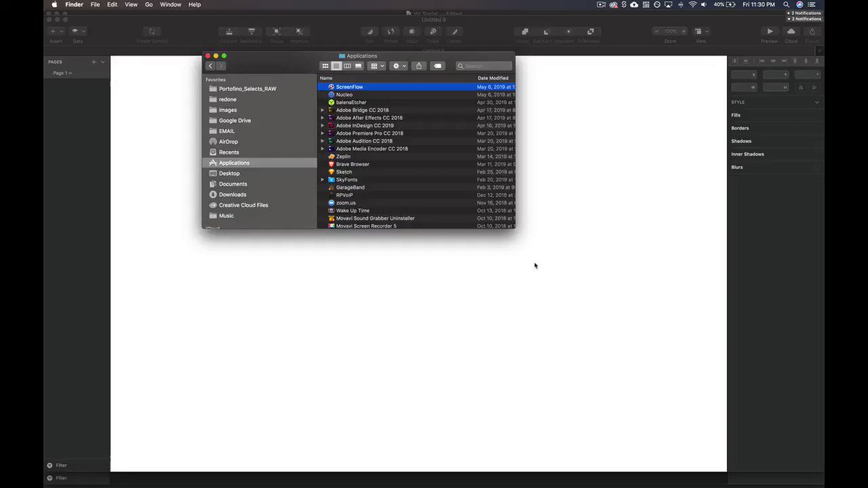
Task: Expand the Adobe After Effects CC 2018 folder
Action: 323,118
